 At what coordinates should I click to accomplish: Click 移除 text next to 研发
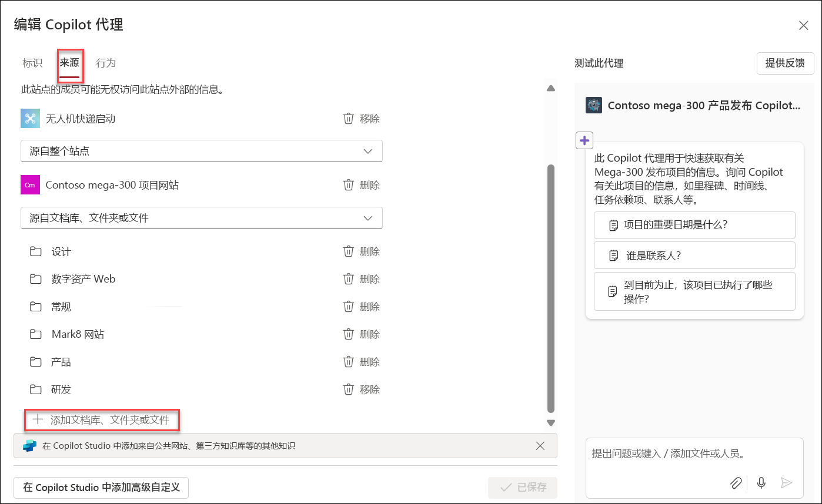tap(370, 389)
